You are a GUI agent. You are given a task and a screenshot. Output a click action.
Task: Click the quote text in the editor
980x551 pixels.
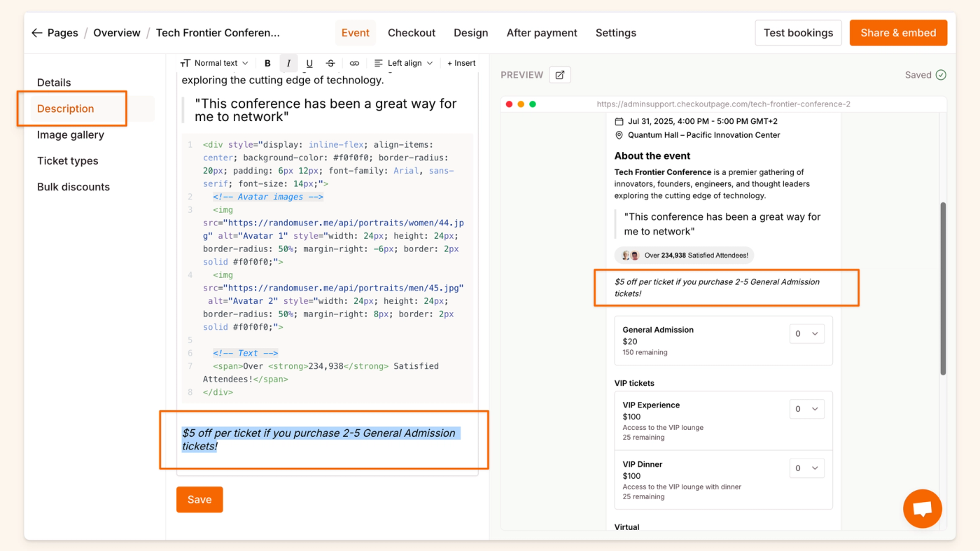[326, 110]
